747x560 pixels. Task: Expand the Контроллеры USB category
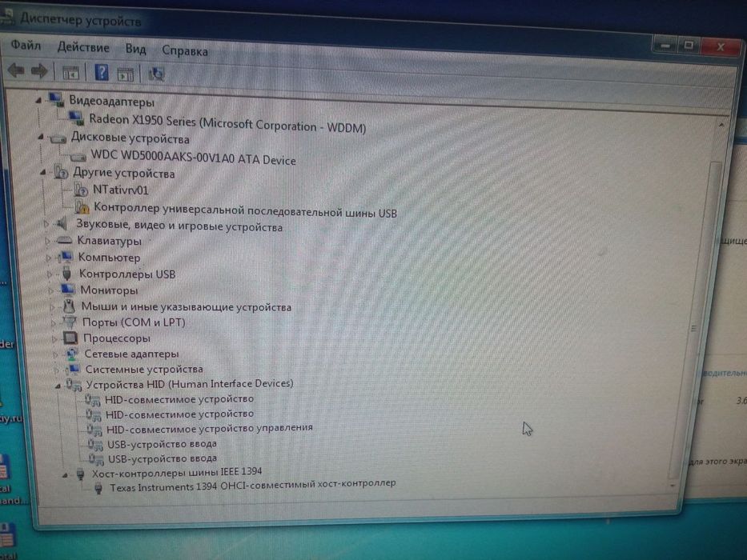[x=50, y=274]
